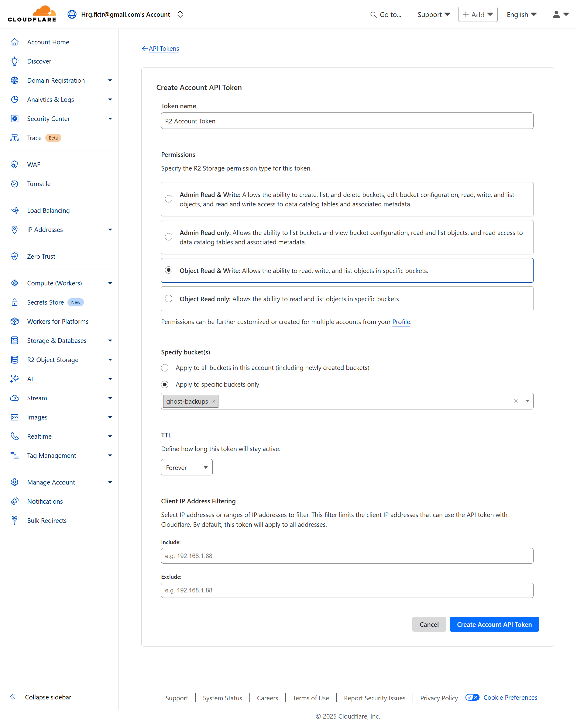Click the Zero Trust icon
This screenshot has width=577, height=728.
[15, 256]
